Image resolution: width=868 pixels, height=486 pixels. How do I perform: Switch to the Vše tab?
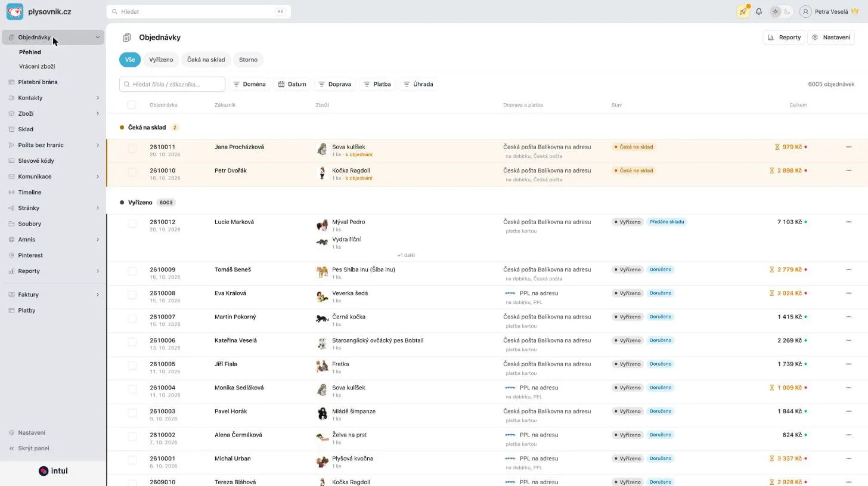(130, 60)
